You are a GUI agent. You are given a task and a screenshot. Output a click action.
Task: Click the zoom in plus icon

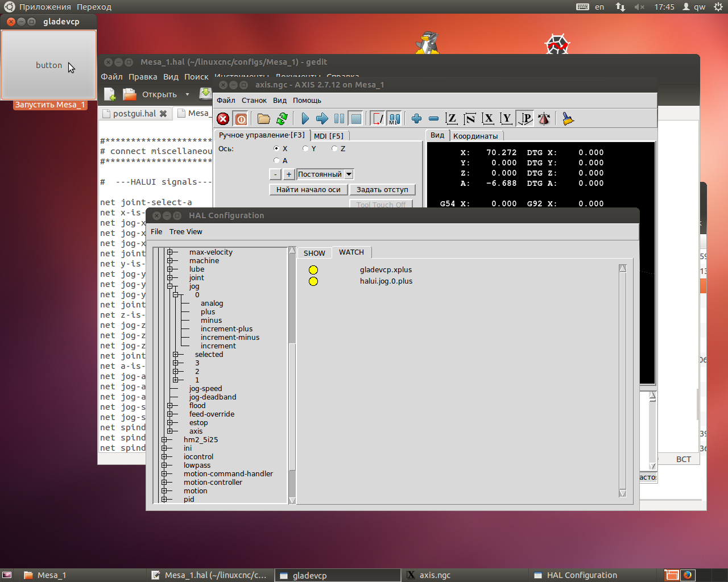(416, 119)
